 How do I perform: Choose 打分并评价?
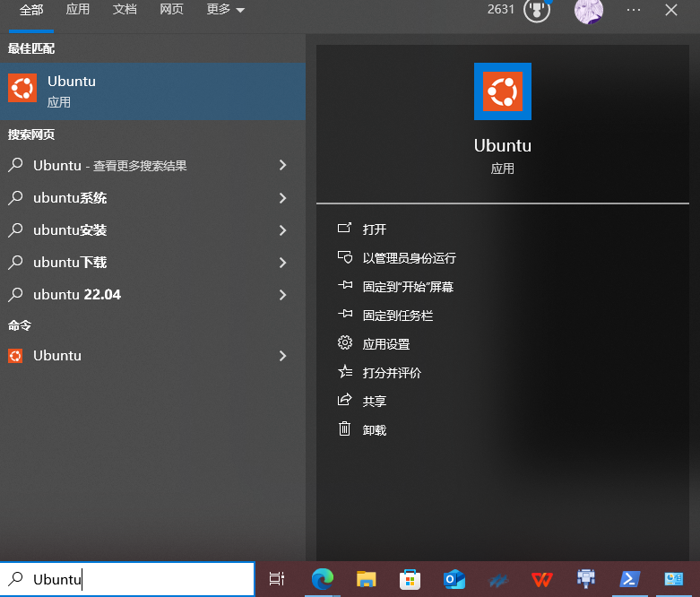392,373
